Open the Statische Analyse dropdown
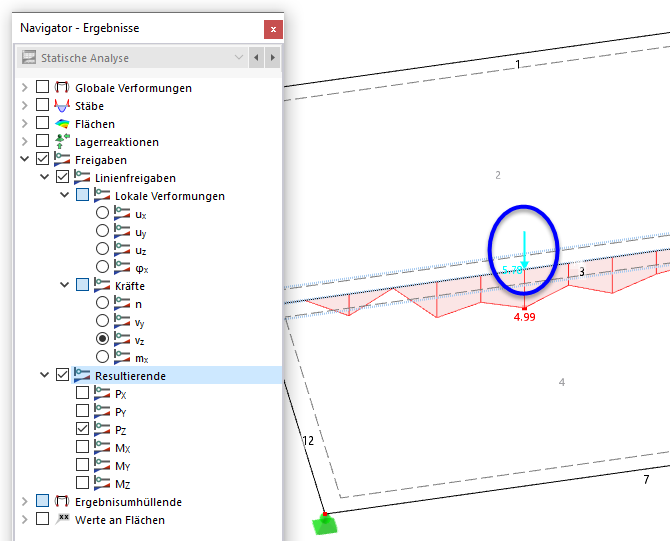 pos(239,57)
